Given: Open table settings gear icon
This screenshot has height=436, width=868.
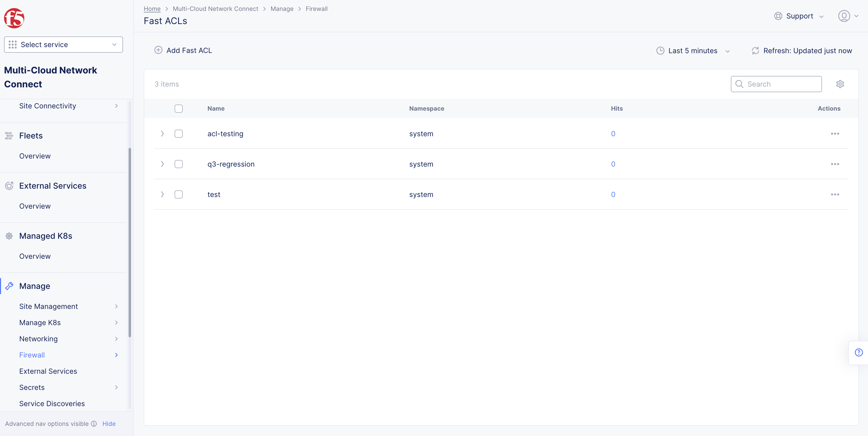Looking at the screenshot, I should (840, 84).
